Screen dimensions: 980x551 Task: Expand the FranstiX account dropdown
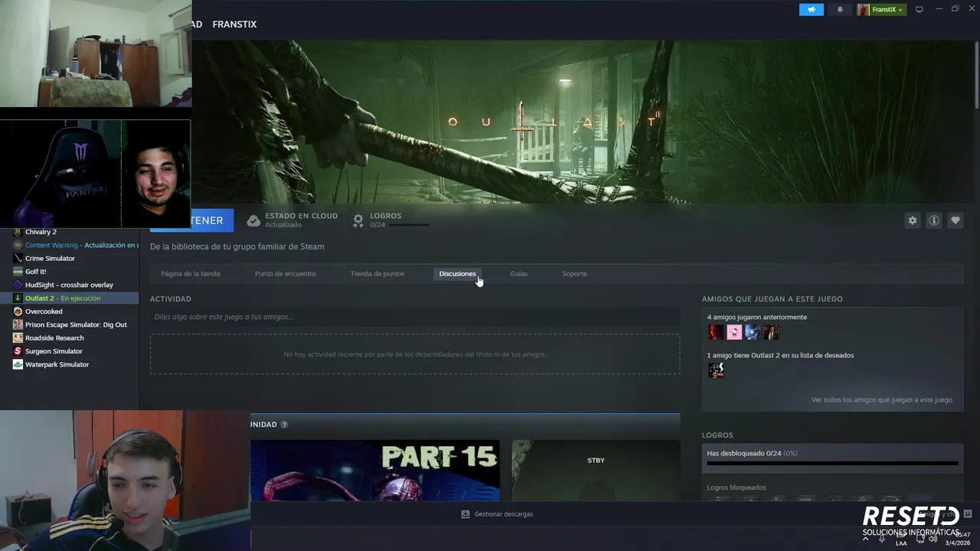pyautogui.click(x=900, y=10)
